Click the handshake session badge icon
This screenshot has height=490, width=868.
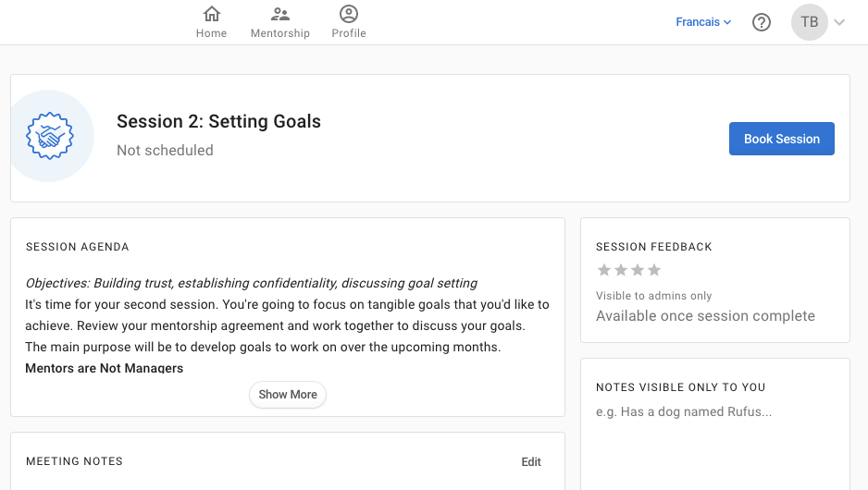[x=51, y=136]
